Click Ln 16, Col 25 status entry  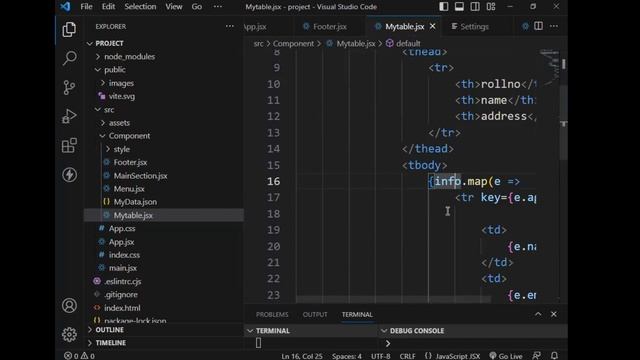[x=302, y=356]
